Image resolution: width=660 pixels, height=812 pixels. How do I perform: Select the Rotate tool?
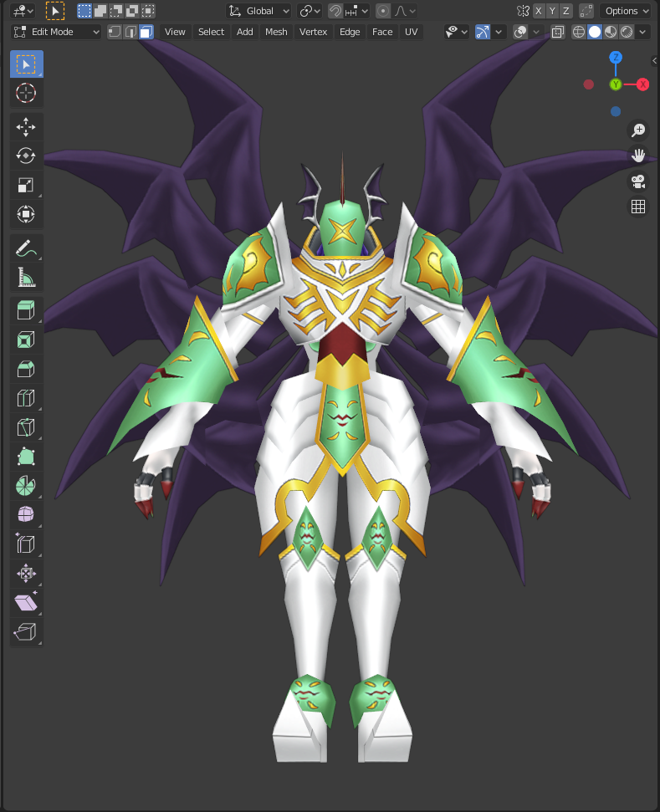26,156
